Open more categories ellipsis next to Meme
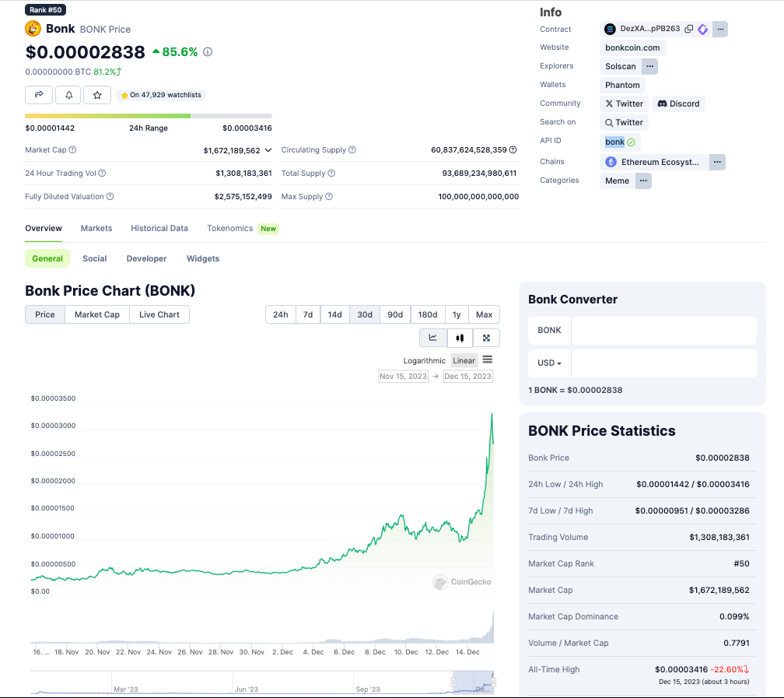Image resolution: width=784 pixels, height=698 pixels. point(643,181)
